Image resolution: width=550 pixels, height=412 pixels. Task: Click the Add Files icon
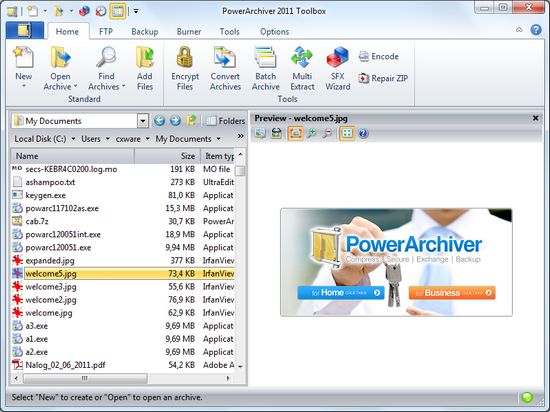click(145, 57)
